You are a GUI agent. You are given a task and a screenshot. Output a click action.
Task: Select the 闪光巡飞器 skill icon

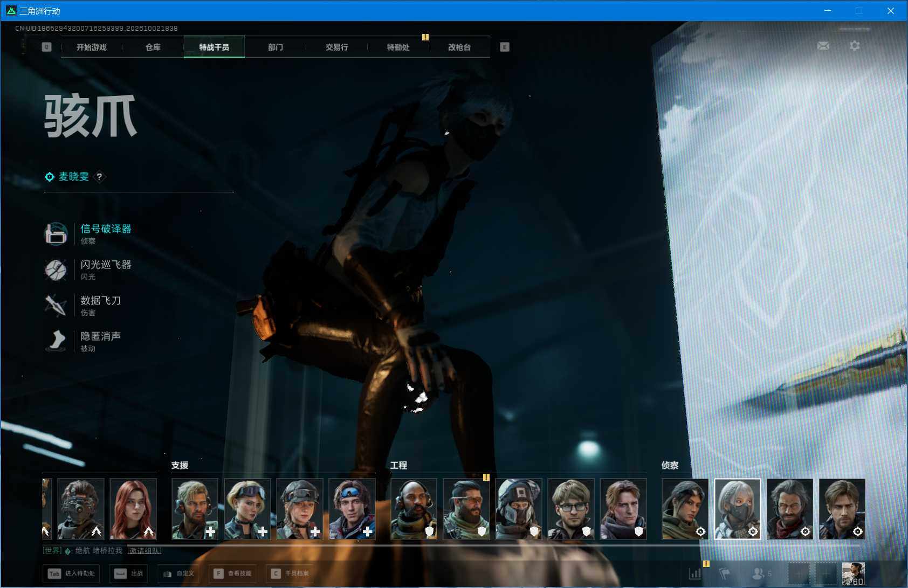56,269
